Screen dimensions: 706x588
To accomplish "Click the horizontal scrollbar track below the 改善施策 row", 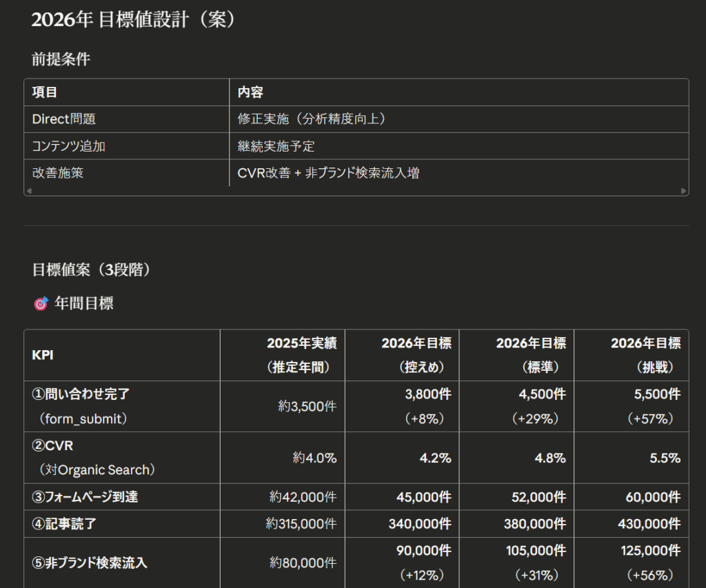I will pos(356,191).
